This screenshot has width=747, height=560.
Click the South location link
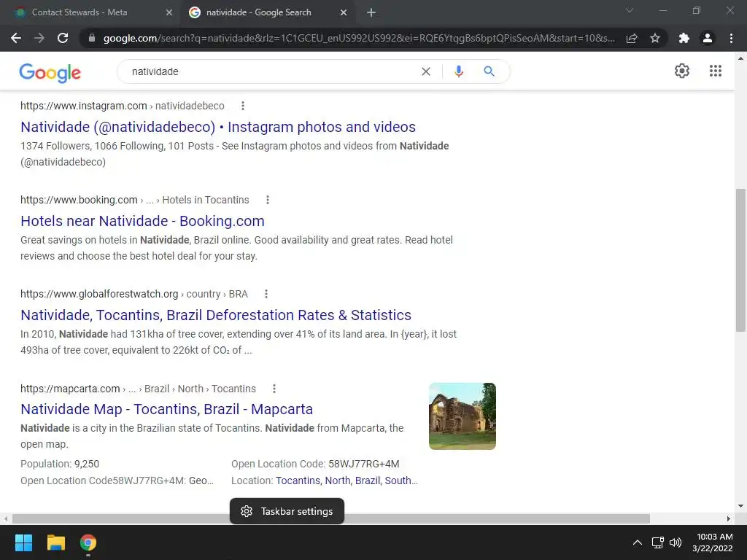[x=401, y=481]
